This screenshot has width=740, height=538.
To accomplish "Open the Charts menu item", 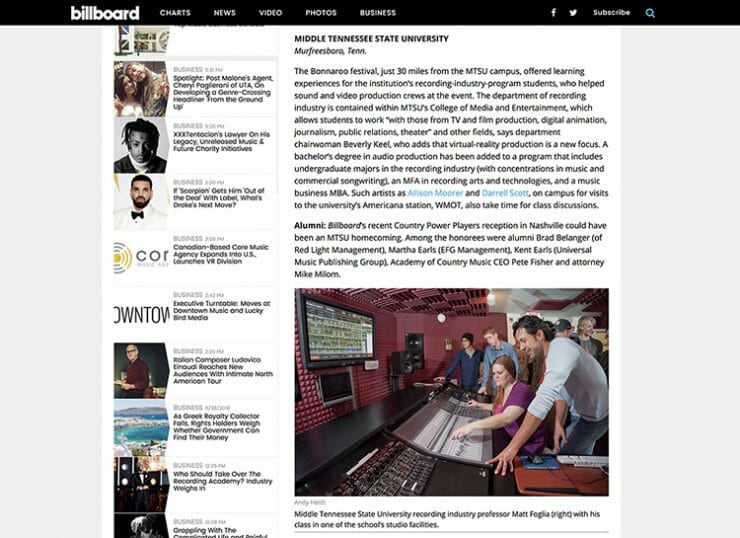I will (175, 13).
